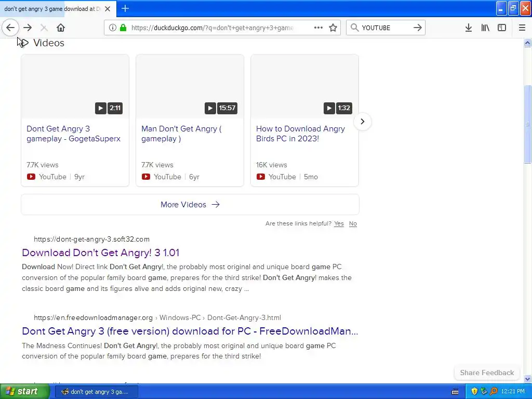
Task: Click YouTube icon on the 9yr video
Action: [31, 177]
